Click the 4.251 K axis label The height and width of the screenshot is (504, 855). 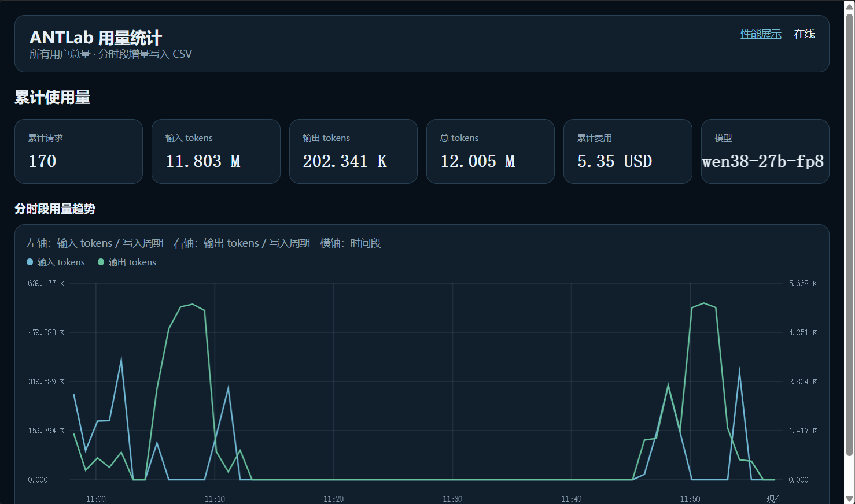point(803,333)
